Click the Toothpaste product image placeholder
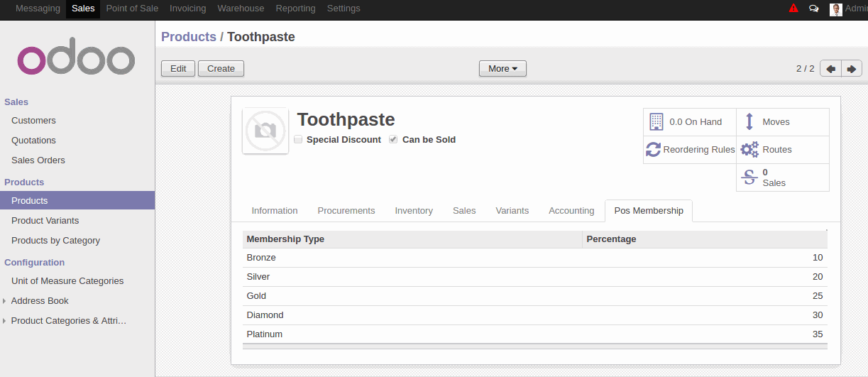Image resolution: width=868 pixels, height=377 pixels. tap(265, 131)
